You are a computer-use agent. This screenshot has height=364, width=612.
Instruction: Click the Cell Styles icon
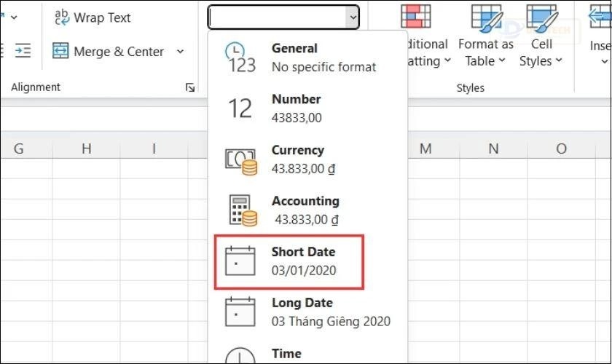[541, 17]
